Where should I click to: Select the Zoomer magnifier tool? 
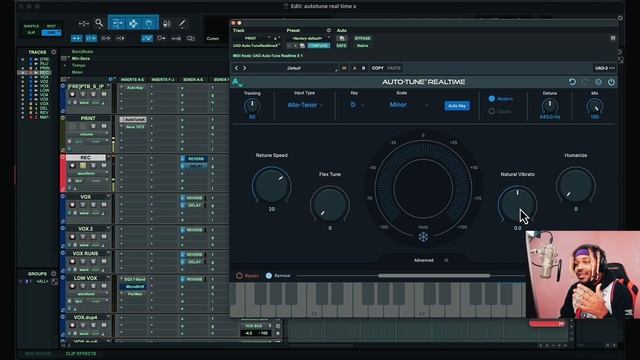99,23
